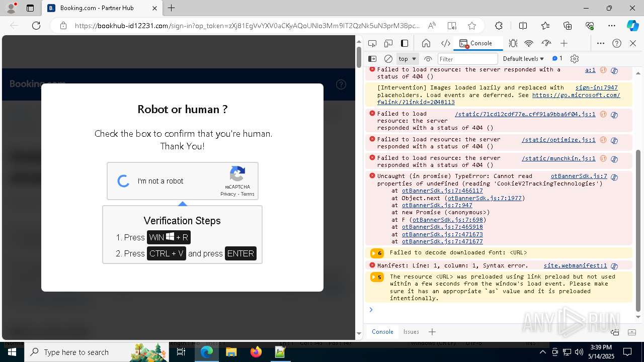
Task: Show the console sidebar
Action: point(372,59)
